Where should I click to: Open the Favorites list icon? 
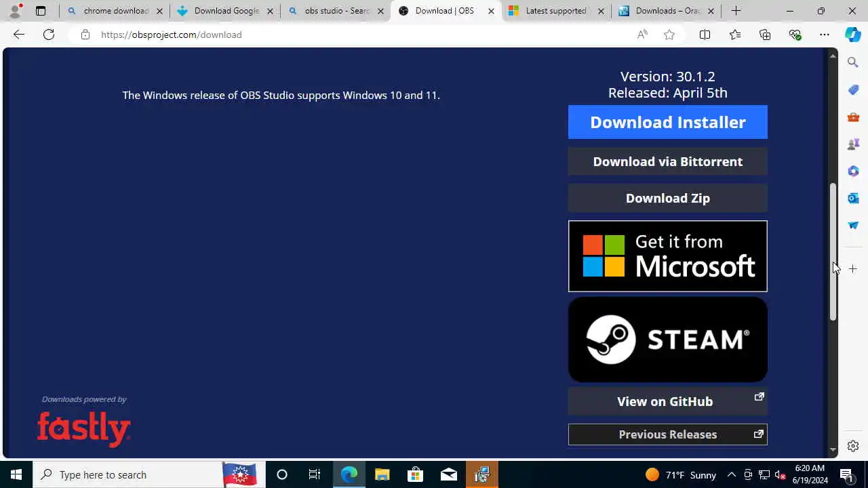735,35
